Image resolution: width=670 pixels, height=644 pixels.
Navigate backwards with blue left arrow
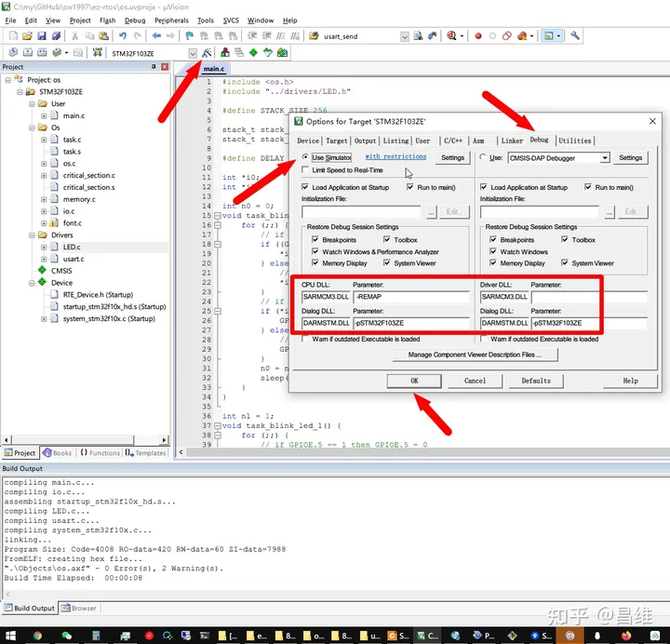156,36
